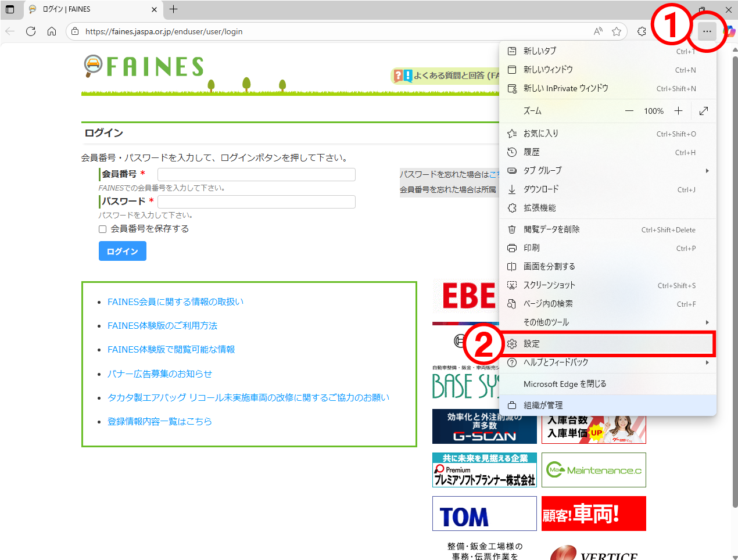Choose Microsoft Edge を閉じる

[x=608, y=384]
